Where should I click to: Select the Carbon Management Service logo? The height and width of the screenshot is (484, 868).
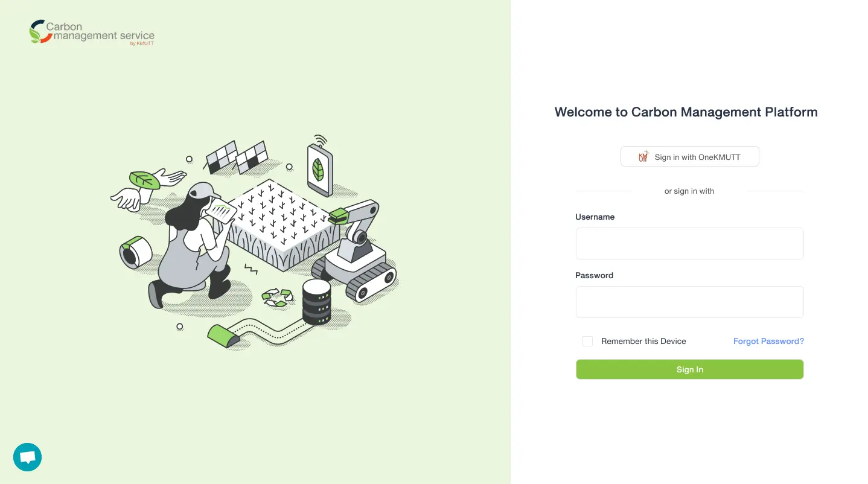92,31
